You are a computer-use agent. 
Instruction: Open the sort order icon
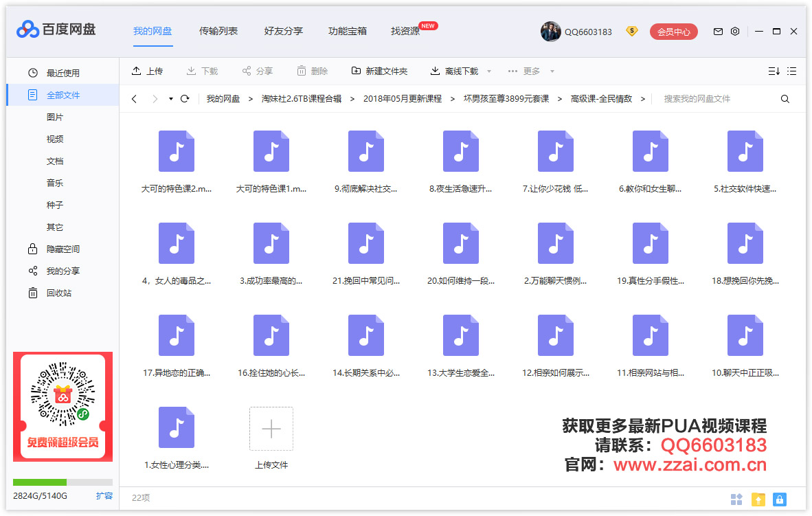[x=774, y=71]
